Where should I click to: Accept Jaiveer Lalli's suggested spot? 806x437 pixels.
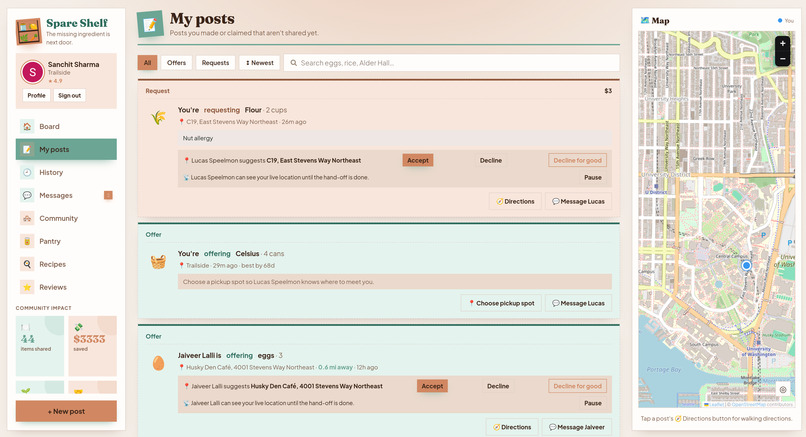[x=432, y=386]
